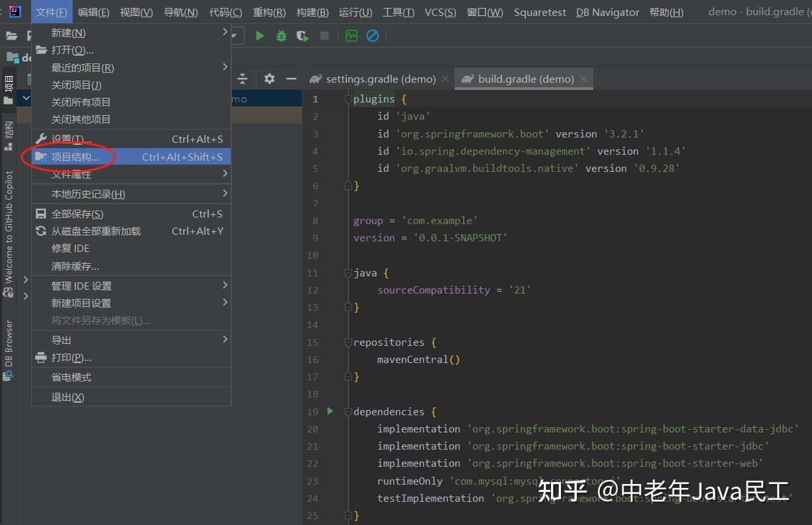812x525 pixels.
Task: Open the DB Browser sidebar panel
Action: [x=9, y=347]
